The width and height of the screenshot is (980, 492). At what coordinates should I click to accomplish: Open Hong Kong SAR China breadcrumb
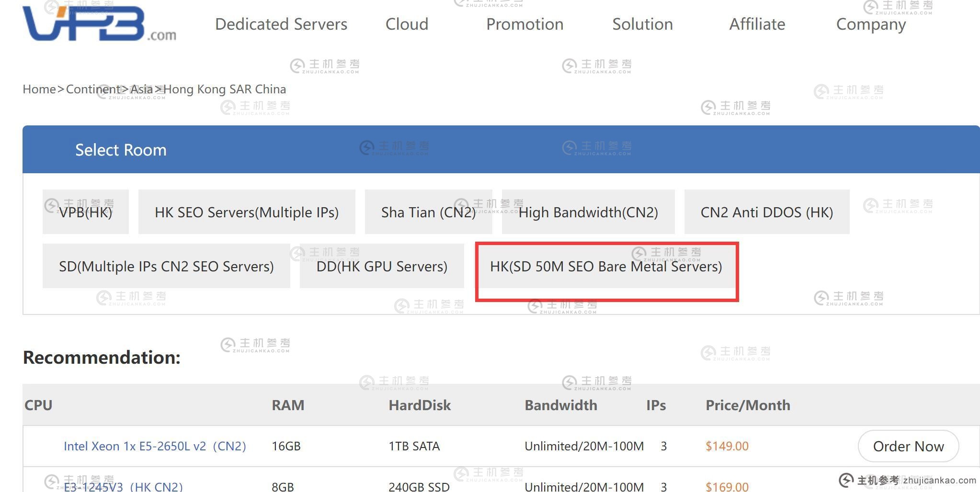coord(225,89)
